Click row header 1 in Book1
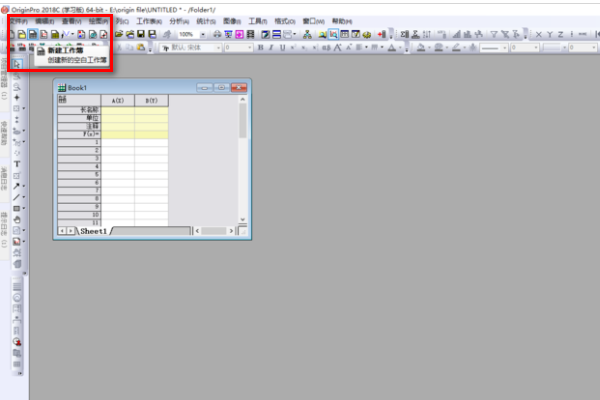600x400 pixels. [x=79, y=142]
